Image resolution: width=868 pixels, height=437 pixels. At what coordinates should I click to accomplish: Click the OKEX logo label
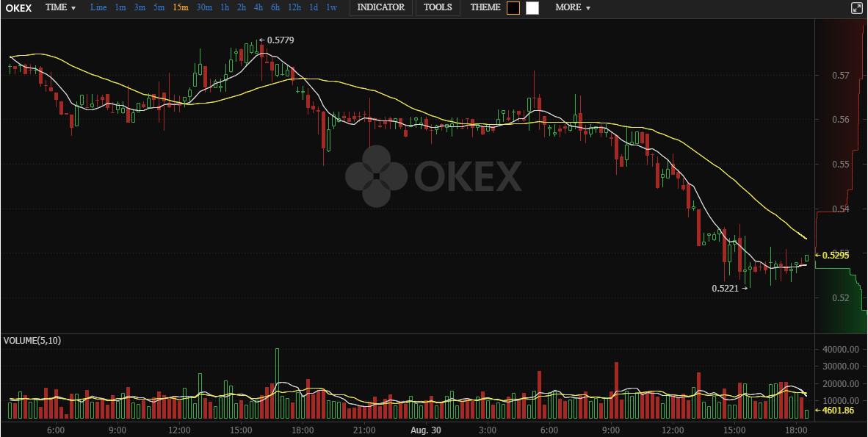pyautogui.click(x=18, y=8)
